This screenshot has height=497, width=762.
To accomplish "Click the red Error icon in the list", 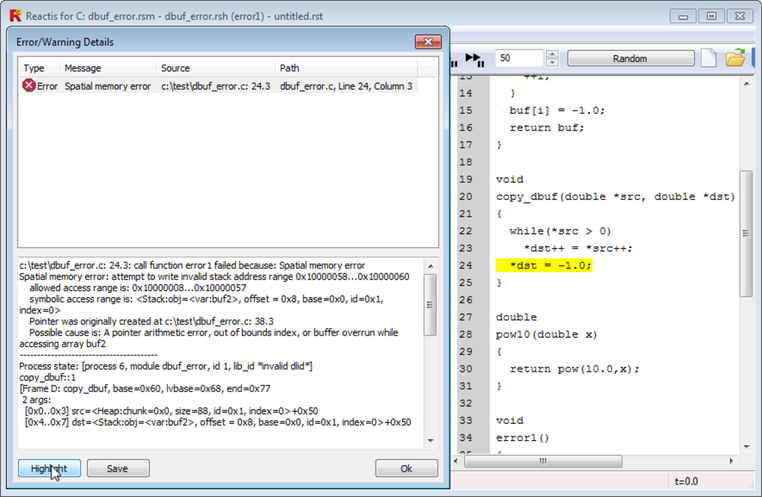I will click(30, 87).
